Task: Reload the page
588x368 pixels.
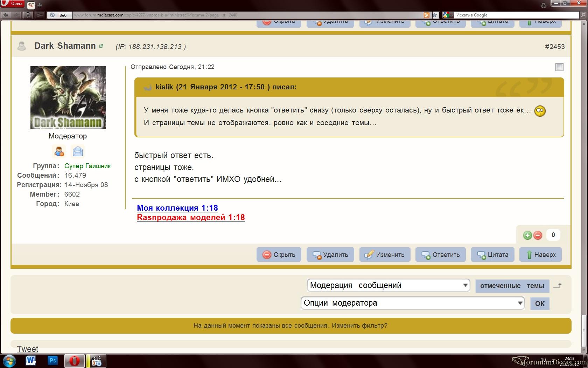Action: pos(28,15)
